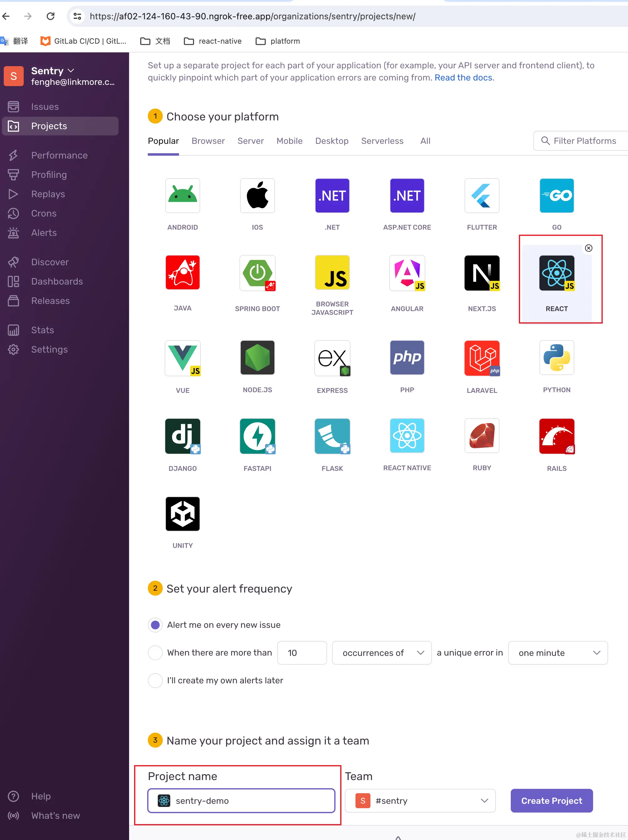The width and height of the screenshot is (628, 840).
Task: Open Discover in the sidebar
Action: click(60, 262)
